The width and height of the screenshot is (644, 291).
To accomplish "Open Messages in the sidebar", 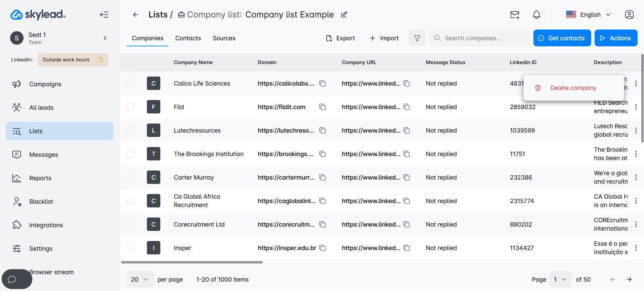I will [59, 155].
